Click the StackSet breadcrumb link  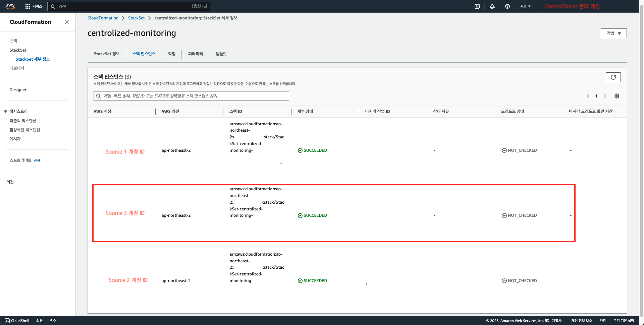pyautogui.click(x=136, y=18)
